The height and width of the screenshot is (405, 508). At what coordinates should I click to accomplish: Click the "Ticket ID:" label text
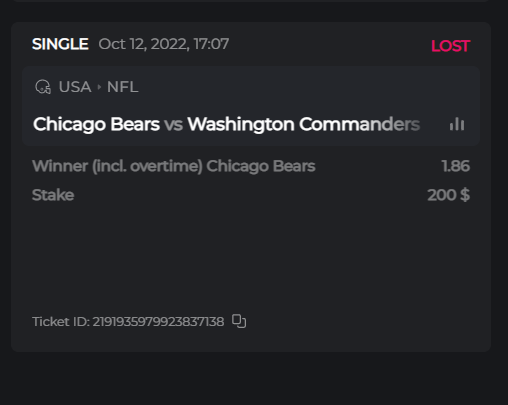61,322
